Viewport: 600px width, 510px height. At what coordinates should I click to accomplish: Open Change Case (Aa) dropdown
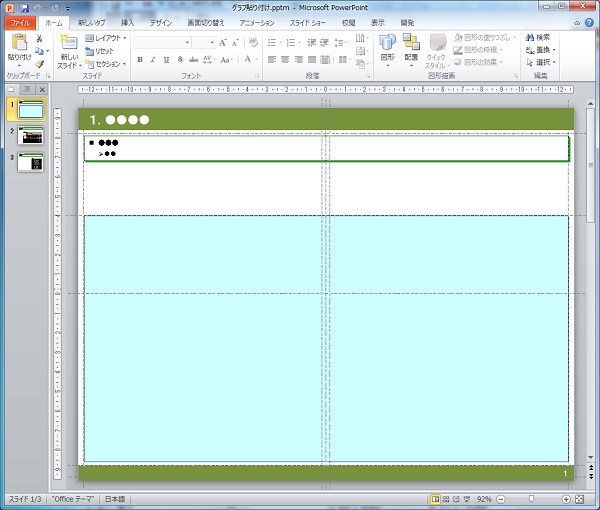coord(225,60)
